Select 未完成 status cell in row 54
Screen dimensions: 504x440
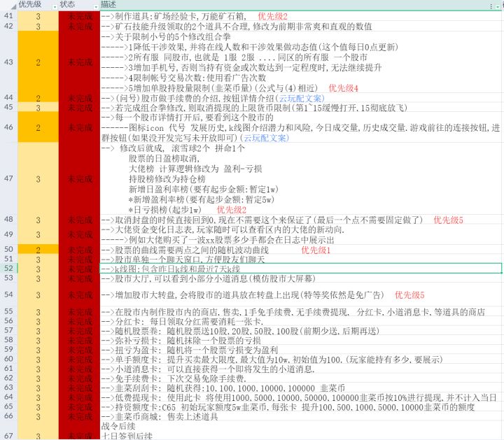click(79, 294)
